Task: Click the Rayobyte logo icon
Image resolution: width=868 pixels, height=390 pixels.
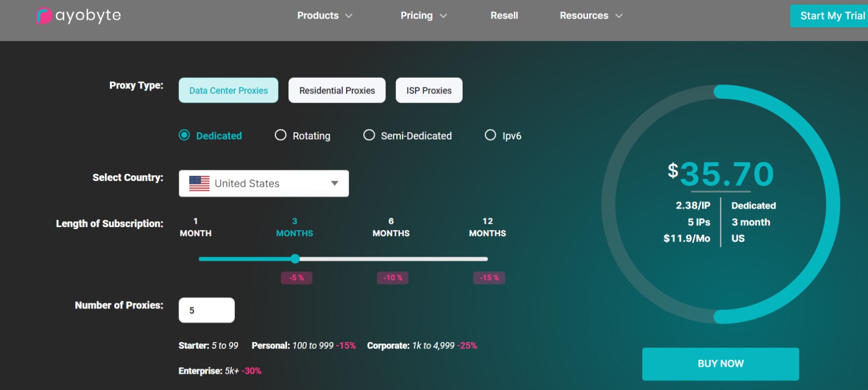Action: (44, 16)
